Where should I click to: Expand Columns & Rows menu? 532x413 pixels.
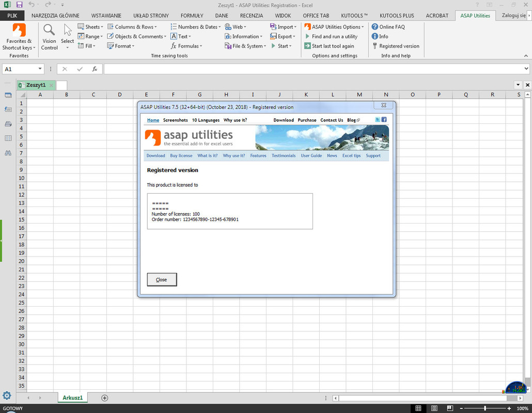pos(132,27)
